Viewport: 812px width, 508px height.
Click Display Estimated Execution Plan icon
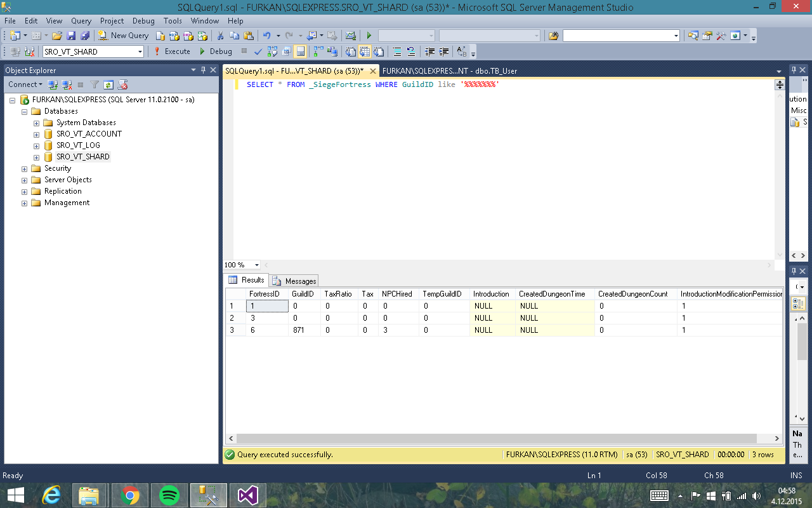pyautogui.click(x=272, y=51)
